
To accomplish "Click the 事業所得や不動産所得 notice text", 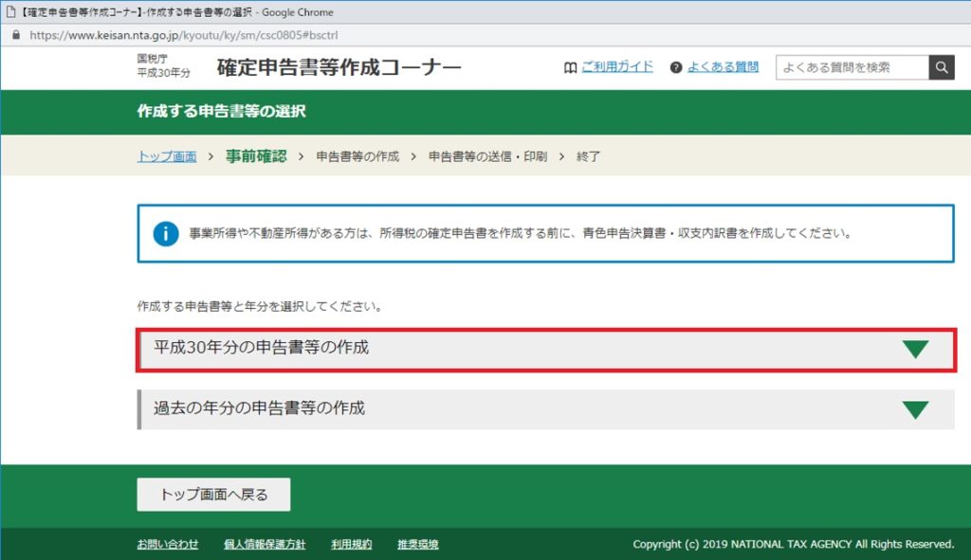I will tap(521, 233).
